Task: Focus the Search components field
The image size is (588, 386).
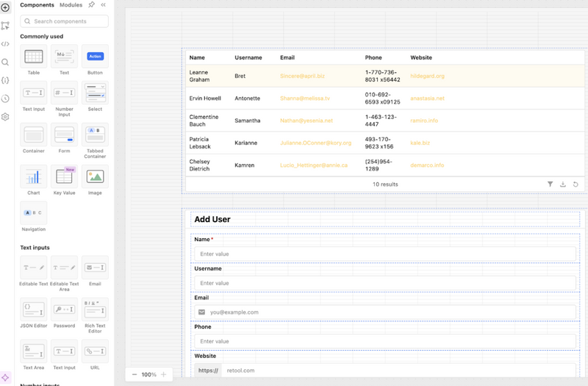Action: (64, 21)
